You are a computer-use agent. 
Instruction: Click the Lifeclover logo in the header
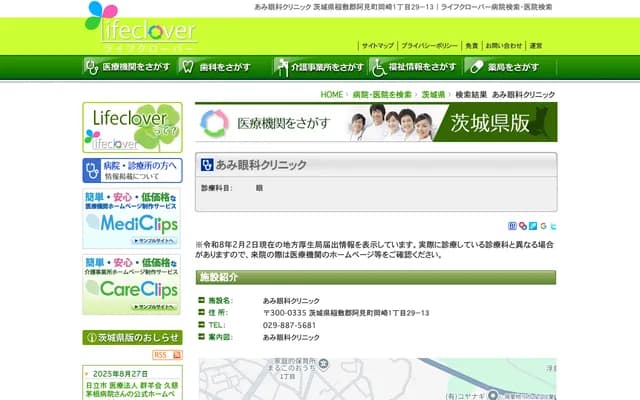140,27
